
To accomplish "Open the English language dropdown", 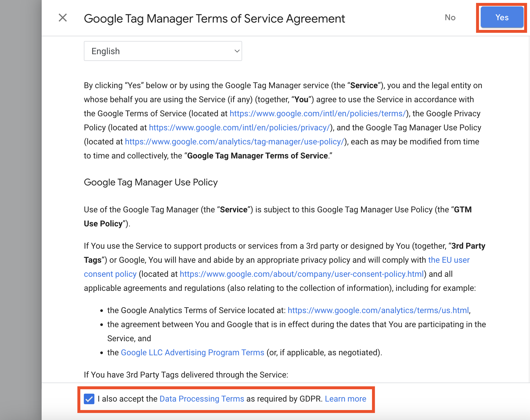I will point(163,51).
